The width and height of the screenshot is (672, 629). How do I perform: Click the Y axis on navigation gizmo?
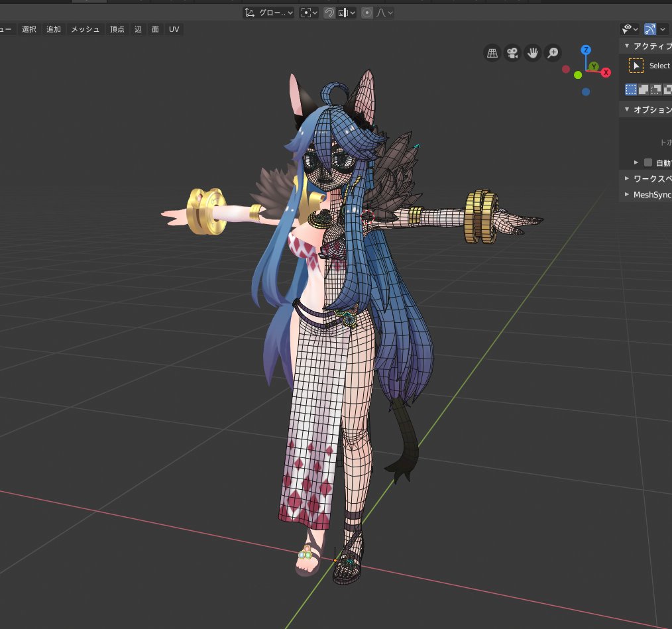[x=594, y=66]
